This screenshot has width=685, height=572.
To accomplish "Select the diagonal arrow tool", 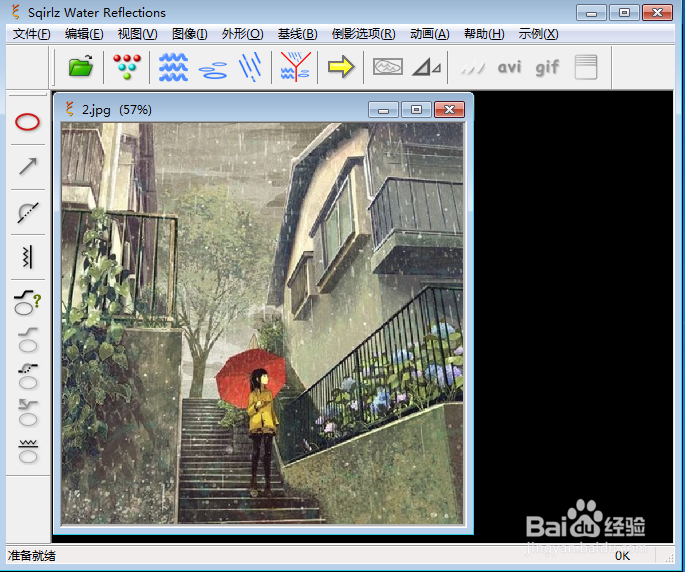I will coord(28,166).
